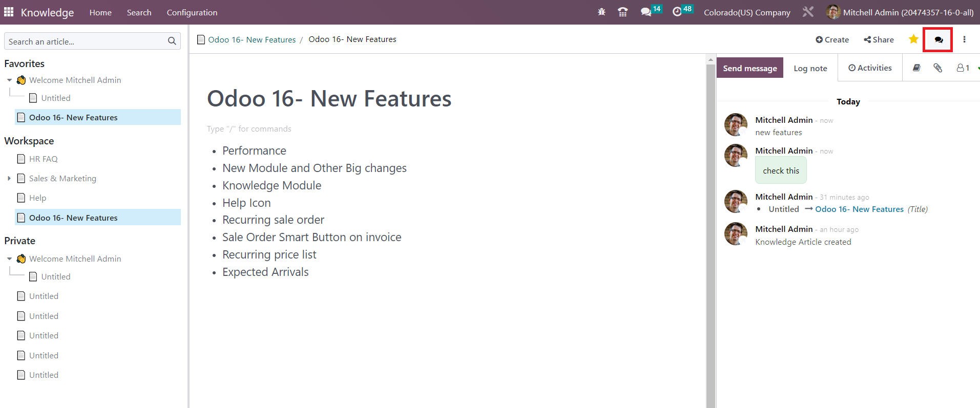Click the Mitchell Admin avatar in top bar
The image size is (980, 408).
pos(833,12)
